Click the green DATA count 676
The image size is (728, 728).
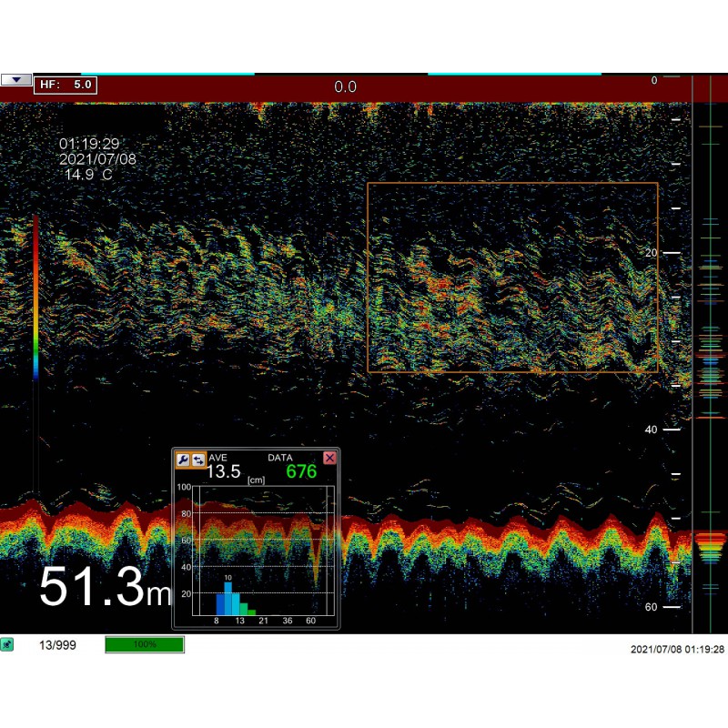pos(301,471)
